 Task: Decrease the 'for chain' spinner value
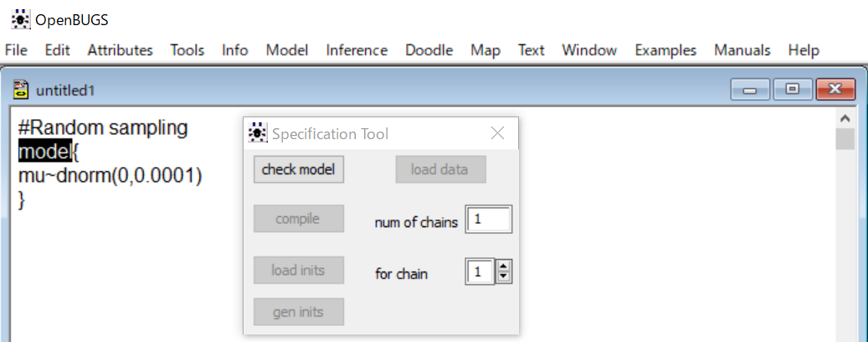coord(503,277)
